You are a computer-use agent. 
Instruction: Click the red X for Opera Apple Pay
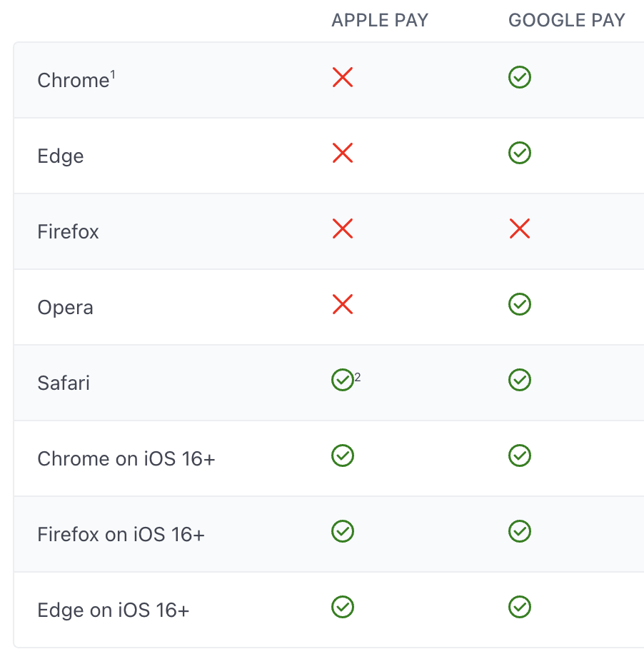click(x=343, y=304)
